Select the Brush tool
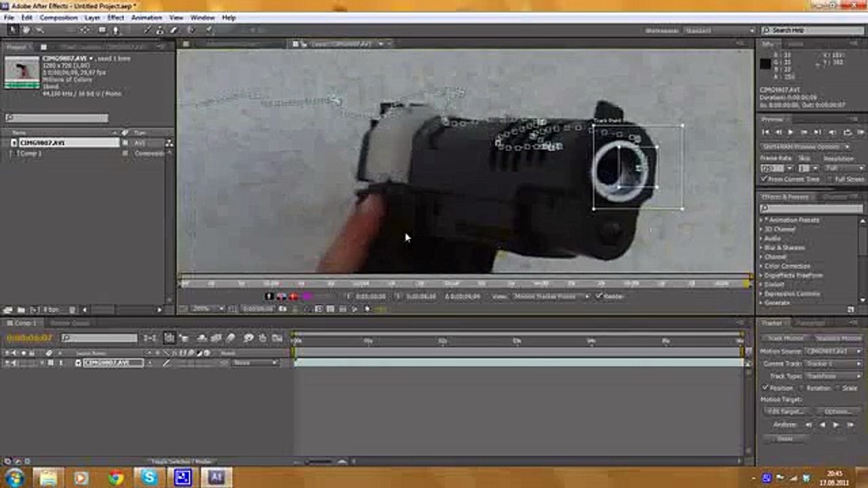The image size is (868, 488). tap(147, 30)
